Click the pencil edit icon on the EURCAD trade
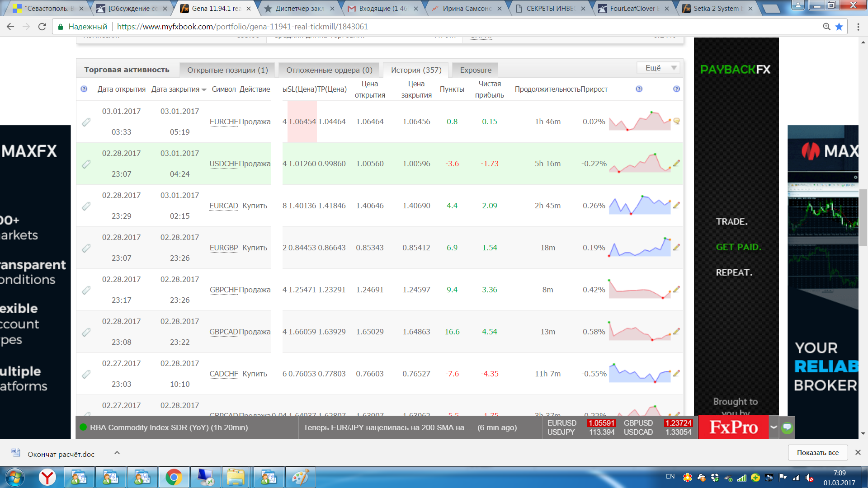Viewport: 868px width, 488px height. 676,205
